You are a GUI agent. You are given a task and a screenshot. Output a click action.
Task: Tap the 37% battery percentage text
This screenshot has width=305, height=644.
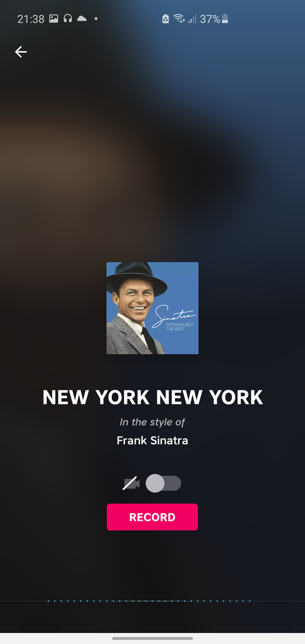pyautogui.click(x=210, y=19)
